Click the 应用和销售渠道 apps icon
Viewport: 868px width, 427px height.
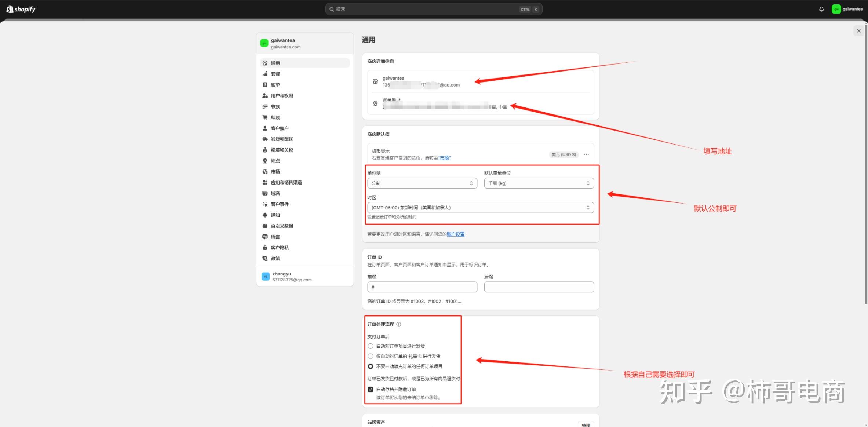(x=265, y=183)
